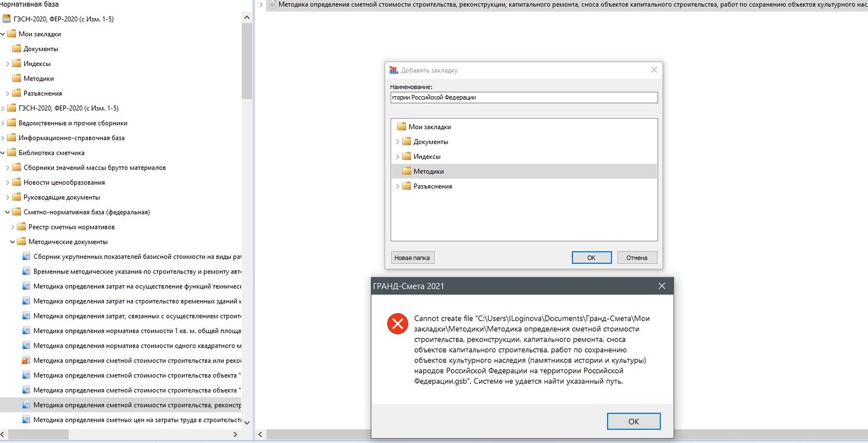Click the ГЭСН-2020 database icon at tree top
The image size is (868, 443).
pyautogui.click(x=8, y=19)
